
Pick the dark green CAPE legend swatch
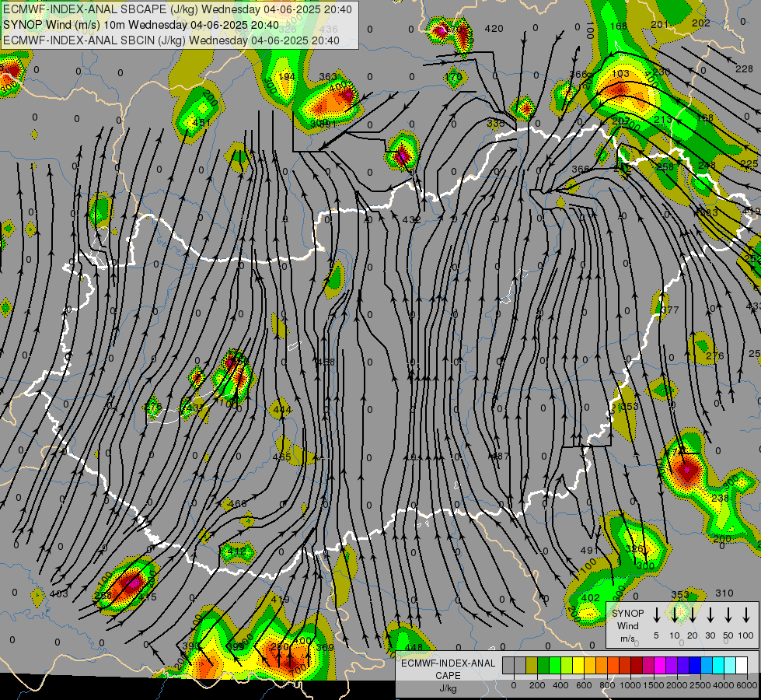click(x=543, y=666)
